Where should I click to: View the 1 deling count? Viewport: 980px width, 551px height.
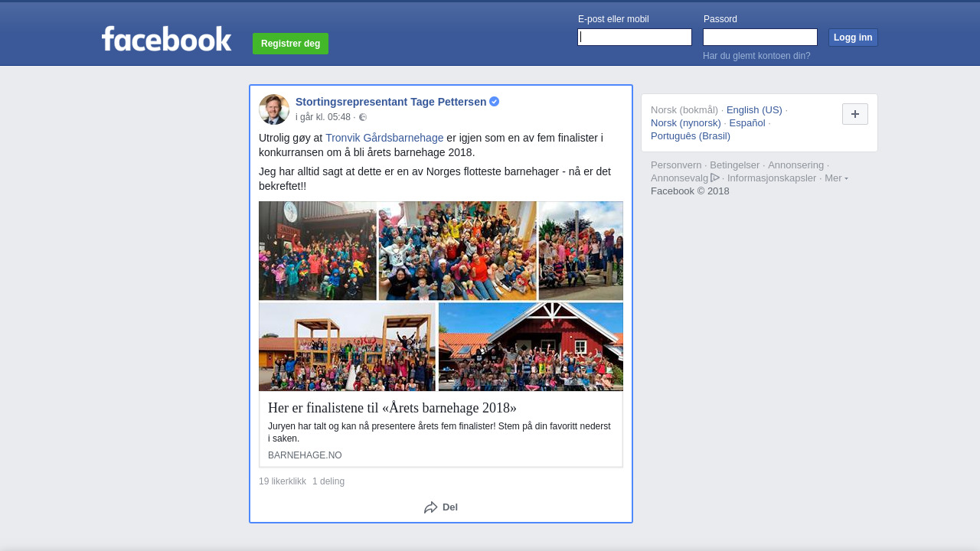pyautogui.click(x=328, y=481)
